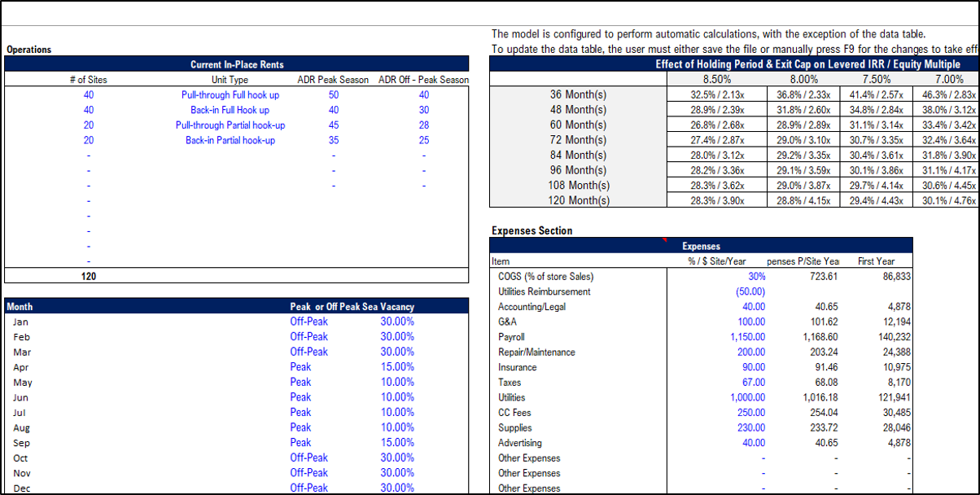Select the 8.00% exit cap column header

pyautogui.click(x=803, y=80)
